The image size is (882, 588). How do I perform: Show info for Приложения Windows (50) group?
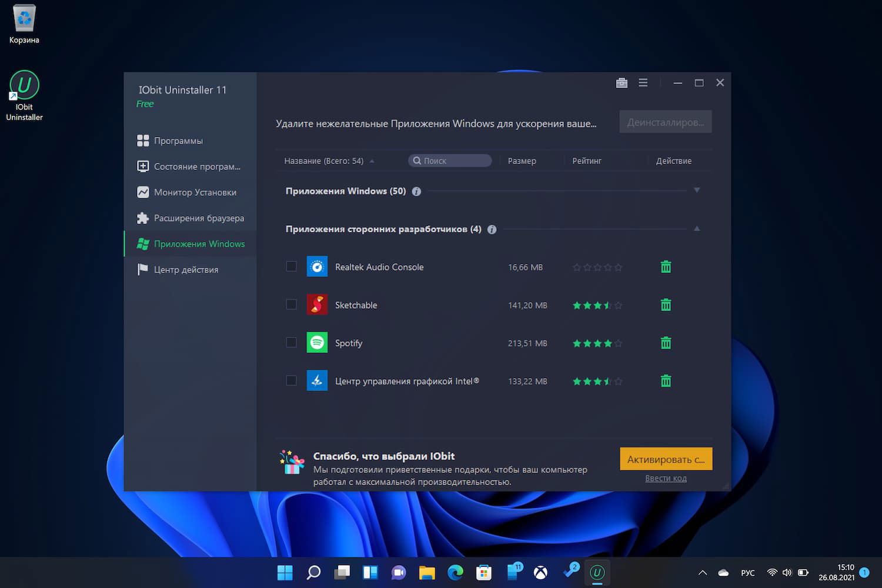(416, 191)
